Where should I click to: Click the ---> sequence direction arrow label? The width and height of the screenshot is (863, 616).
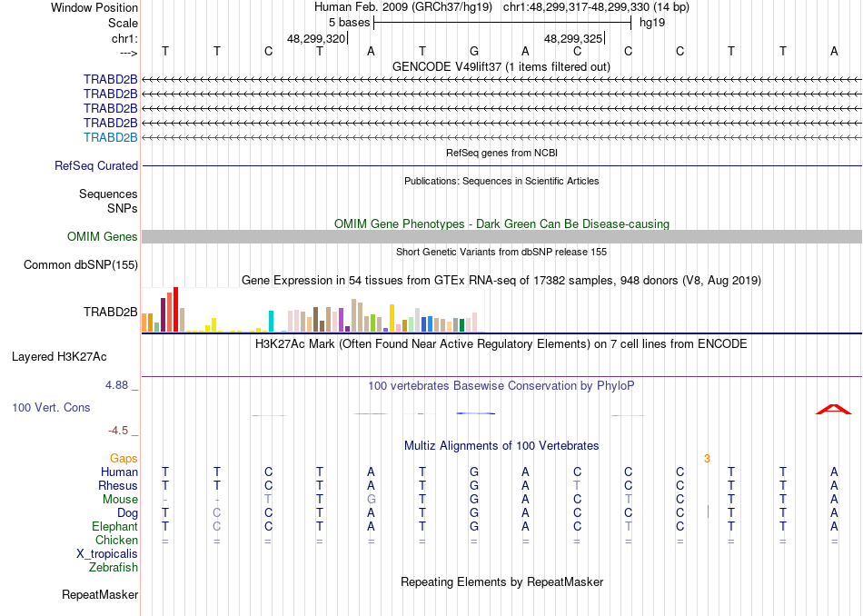[129, 53]
